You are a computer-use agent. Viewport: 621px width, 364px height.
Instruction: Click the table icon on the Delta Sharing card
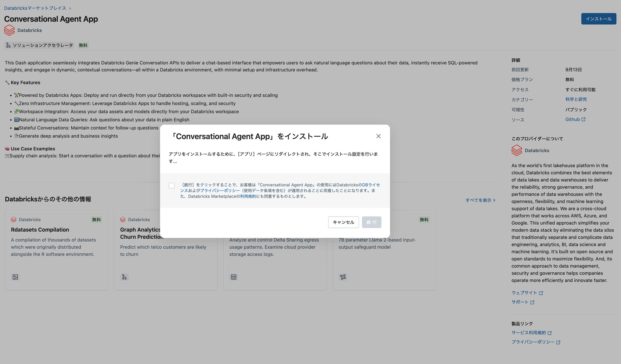click(x=233, y=277)
